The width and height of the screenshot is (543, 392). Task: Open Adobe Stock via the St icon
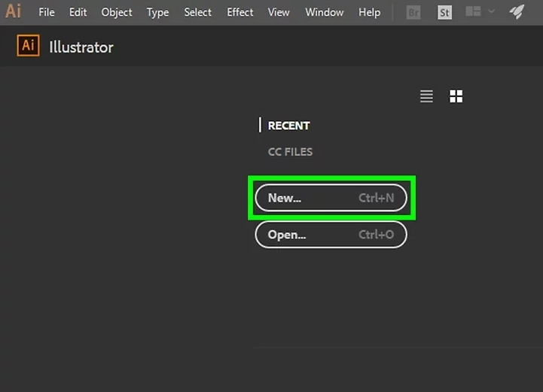point(444,13)
